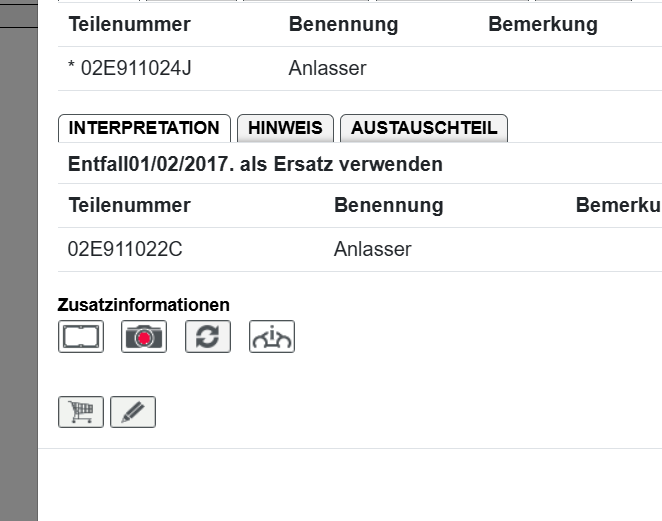Open the vehicle info icon

click(x=272, y=337)
